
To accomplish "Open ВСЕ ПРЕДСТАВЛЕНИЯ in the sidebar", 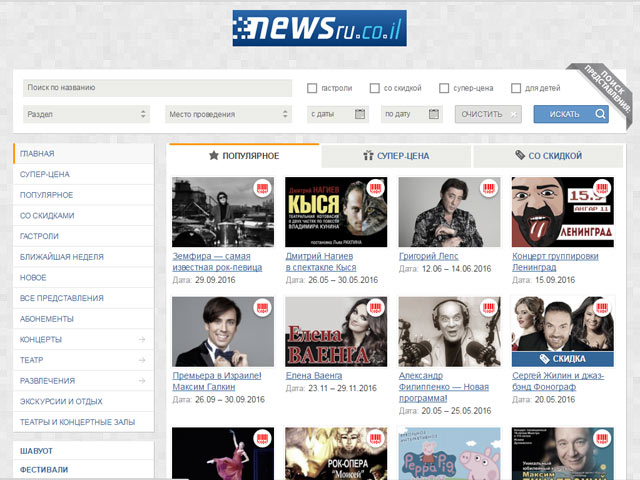I will point(84,298).
